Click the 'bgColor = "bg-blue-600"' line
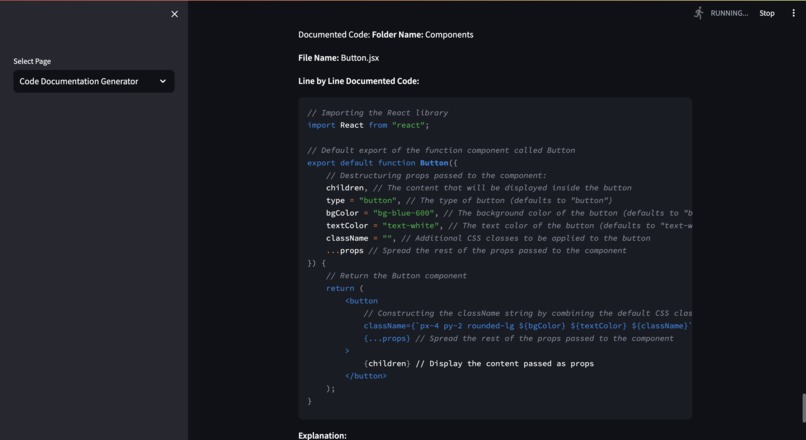Screen dimensions: 806x440 (x=509, y=213)
